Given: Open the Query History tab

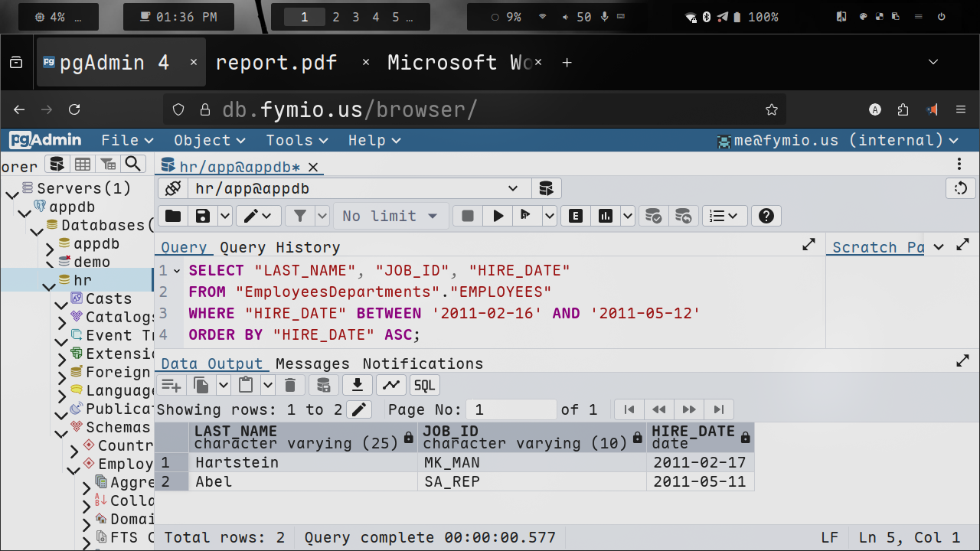Looking at the screenshot, I should [x=279, y=247].
